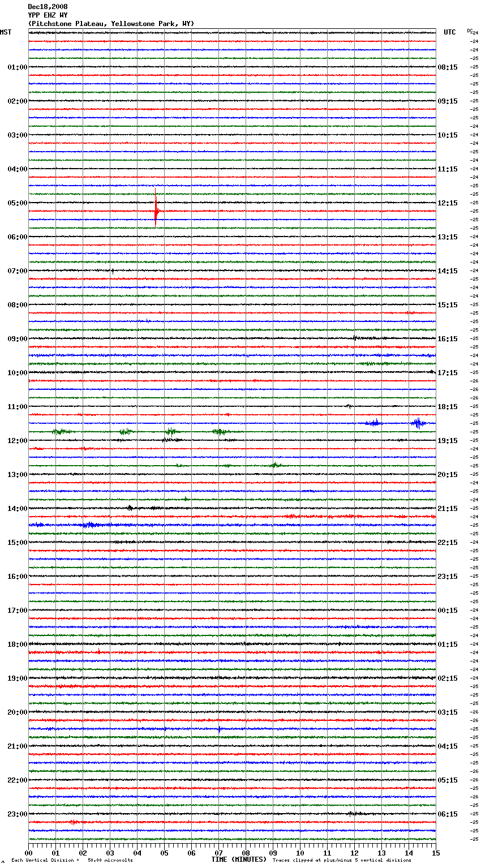Screen dimensions: 481x868
Task: Select the 06:00 MST row label
Action: coord(18,237)
